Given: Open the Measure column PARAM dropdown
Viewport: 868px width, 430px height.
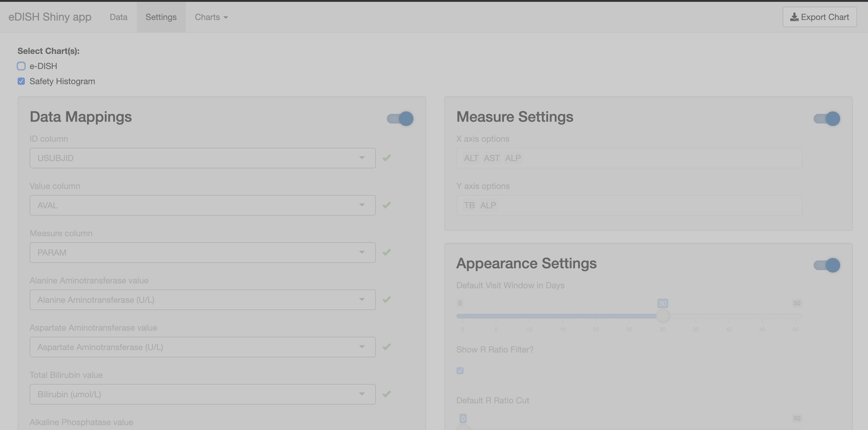Looking at the screenshot, I should tap(362, 252).
